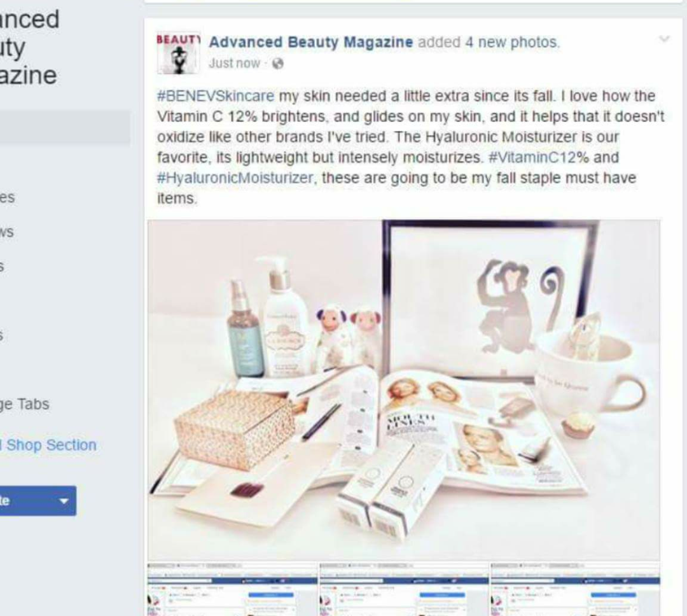Expand the blue sidebar button's dropdown arrow

64,501
